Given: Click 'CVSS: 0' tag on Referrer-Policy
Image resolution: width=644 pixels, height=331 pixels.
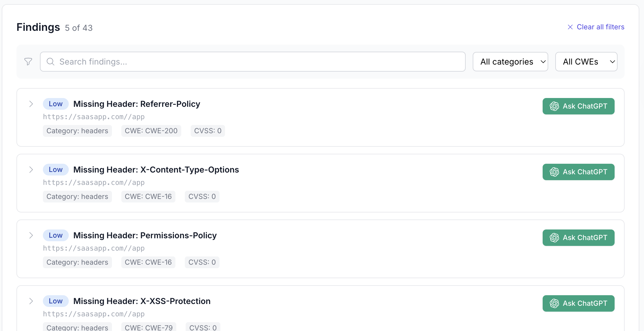Looking at the screenshot, I should pos(208,131).
